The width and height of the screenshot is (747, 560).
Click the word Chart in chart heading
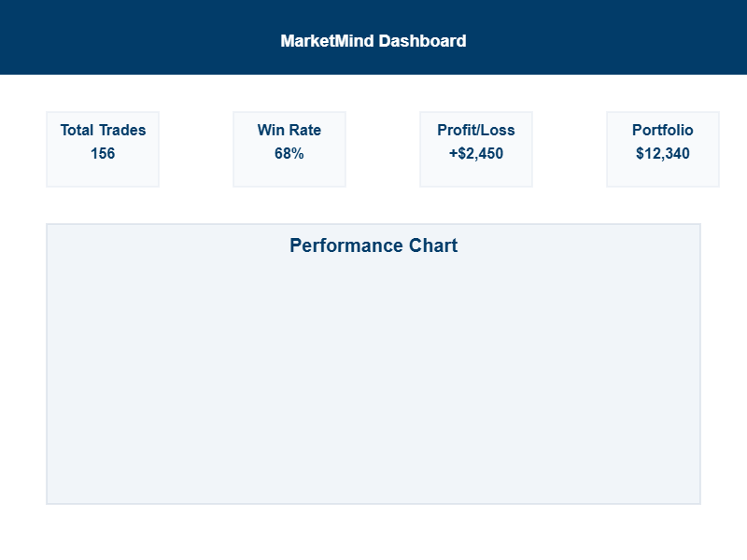(433, 245)
